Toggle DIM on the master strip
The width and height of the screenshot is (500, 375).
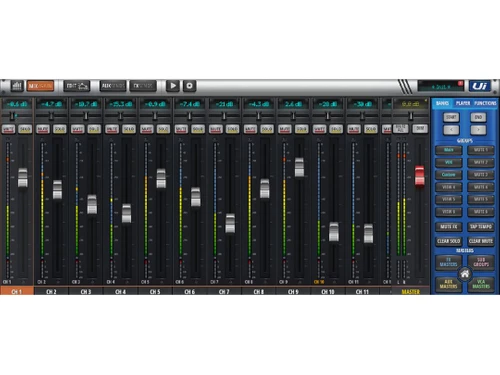[x=420, y=128]
